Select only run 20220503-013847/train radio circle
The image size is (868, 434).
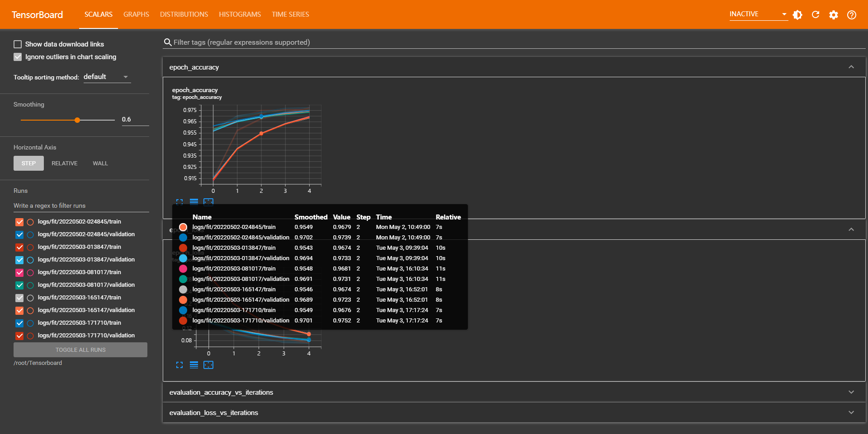(30, 247)
